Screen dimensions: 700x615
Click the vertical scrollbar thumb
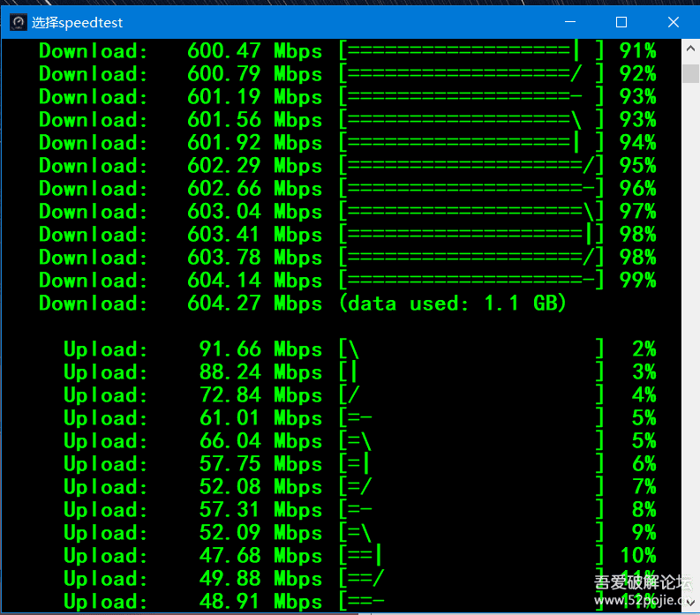690,72
